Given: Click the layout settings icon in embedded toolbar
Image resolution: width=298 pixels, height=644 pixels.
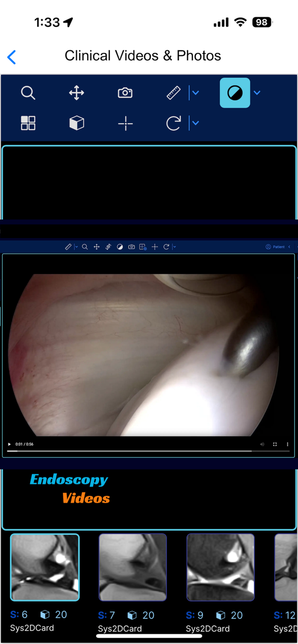Looking at the screenshot, I should coord(143,247).
